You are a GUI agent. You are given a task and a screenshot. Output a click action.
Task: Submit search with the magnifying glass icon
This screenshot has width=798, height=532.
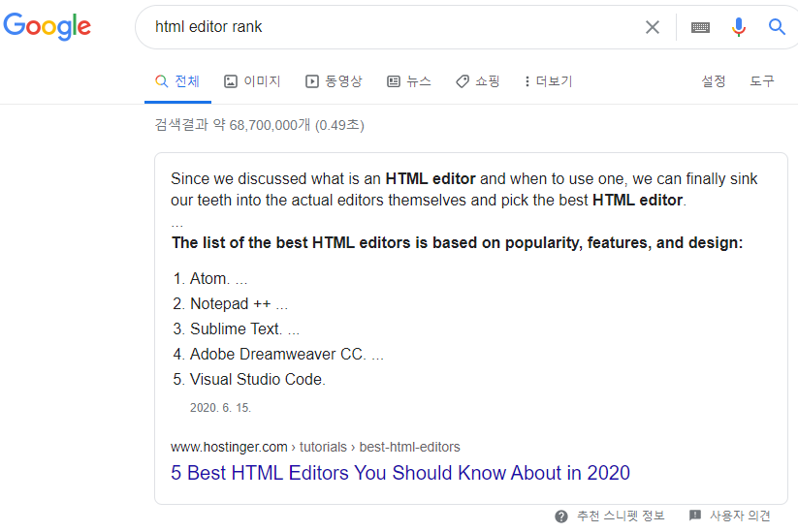point(777,26)
